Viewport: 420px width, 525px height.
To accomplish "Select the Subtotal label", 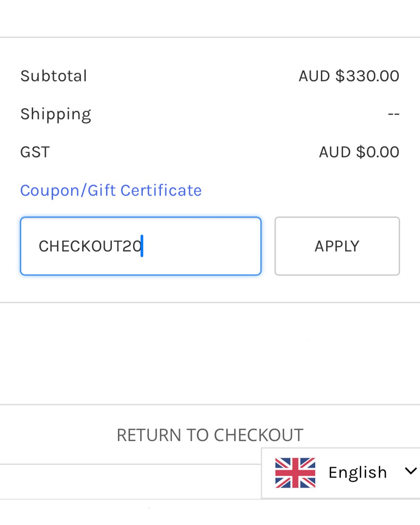I will [x=54, y=76].
